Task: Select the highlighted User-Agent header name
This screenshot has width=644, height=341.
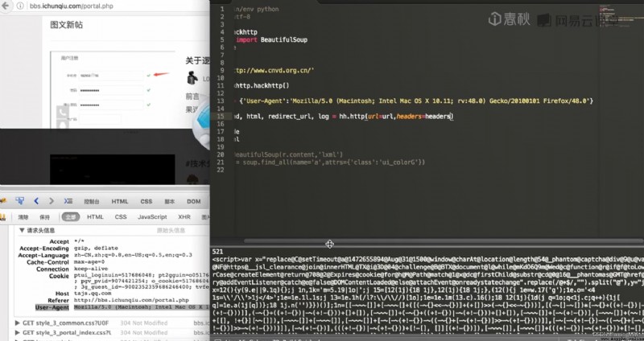Action: 52,307
